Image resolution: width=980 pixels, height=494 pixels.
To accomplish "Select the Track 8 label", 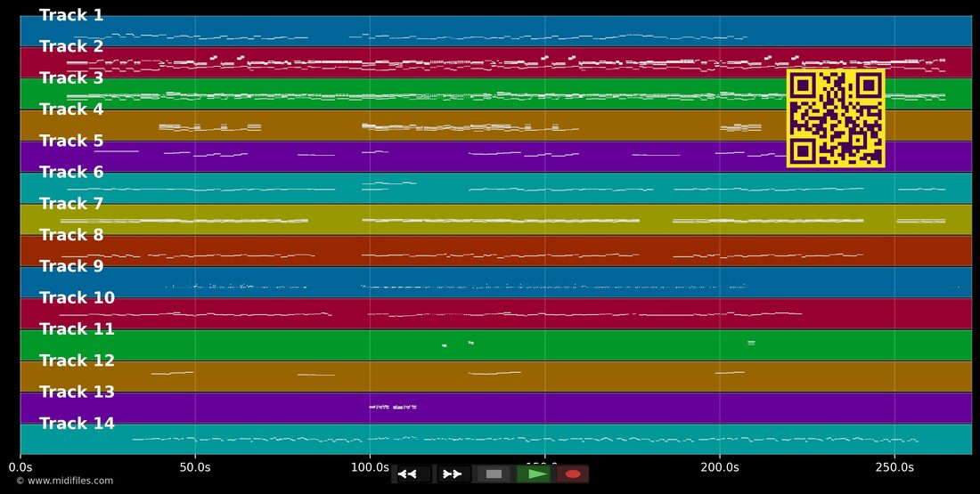I will [71, 235].
